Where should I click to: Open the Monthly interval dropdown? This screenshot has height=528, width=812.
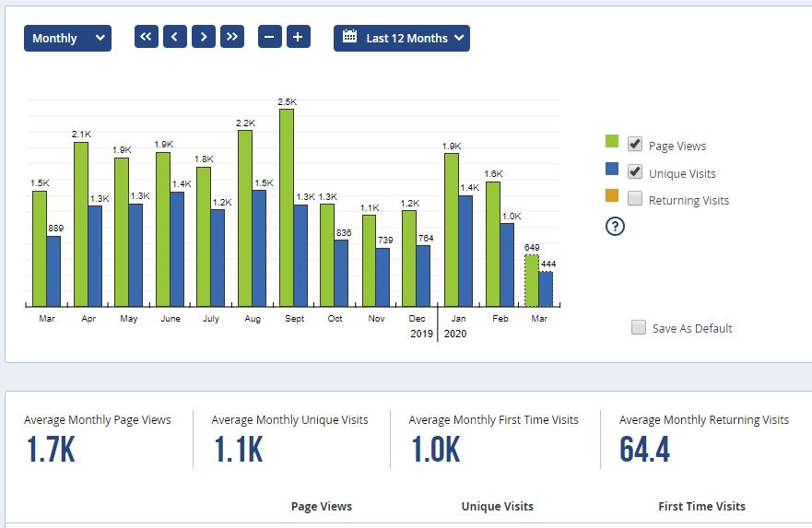[67, 39]
